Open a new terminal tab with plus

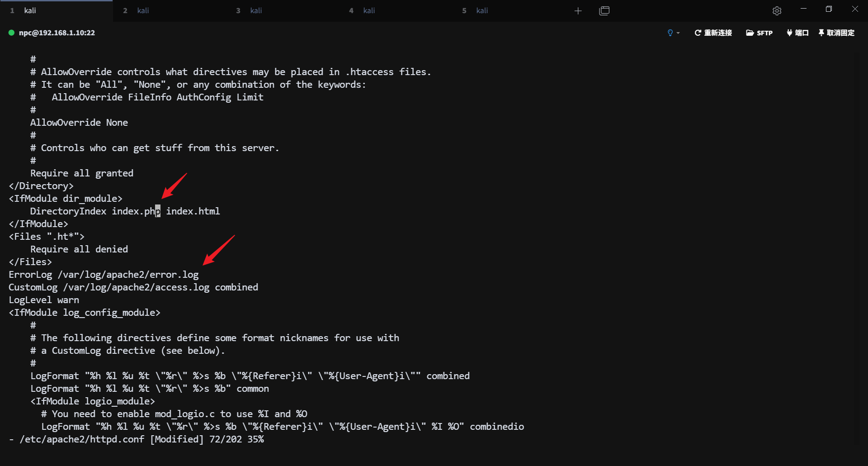click(578, 11)
